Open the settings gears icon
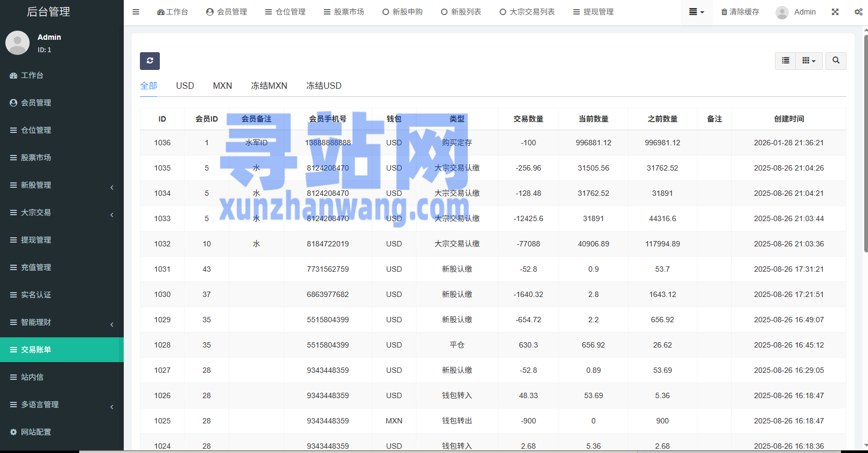Screen dimensions: 868x453 858,12
